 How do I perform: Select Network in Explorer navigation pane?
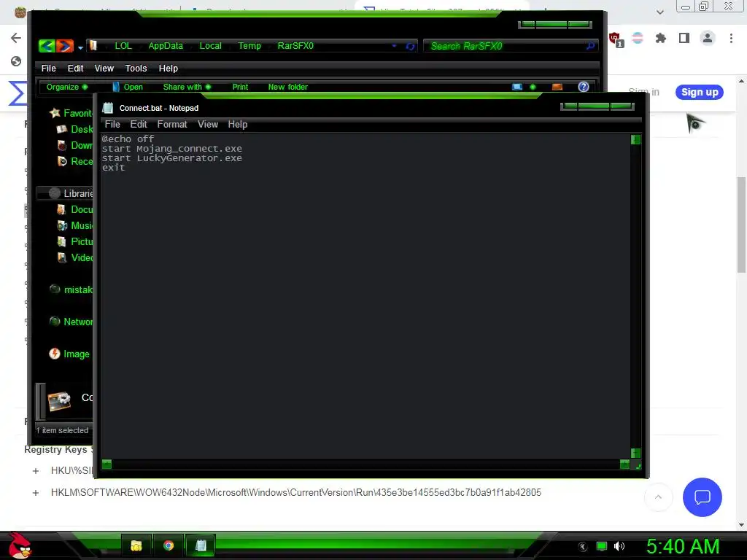(71, 322)
